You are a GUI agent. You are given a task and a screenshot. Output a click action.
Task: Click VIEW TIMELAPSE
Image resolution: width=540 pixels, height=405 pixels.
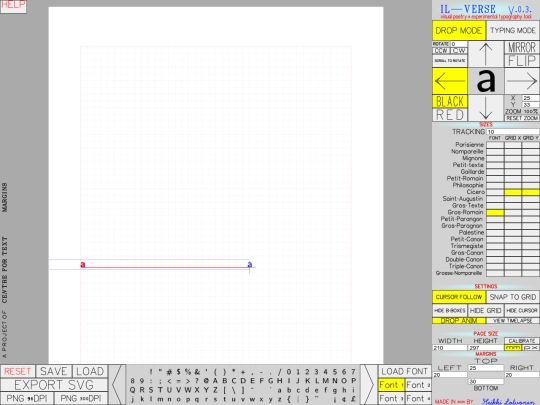pos(512,321)
